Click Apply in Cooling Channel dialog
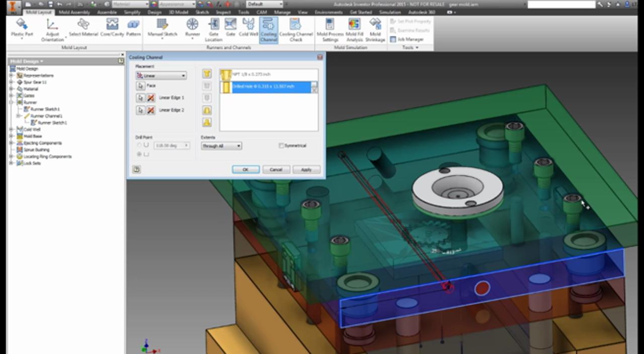 point(306,169)
